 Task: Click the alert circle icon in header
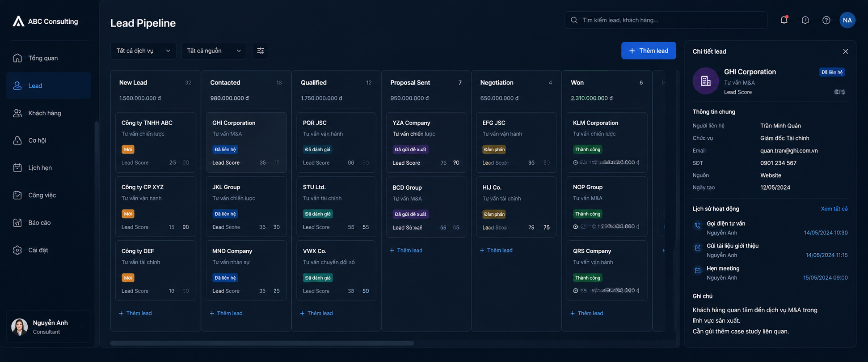pos(805,20)
